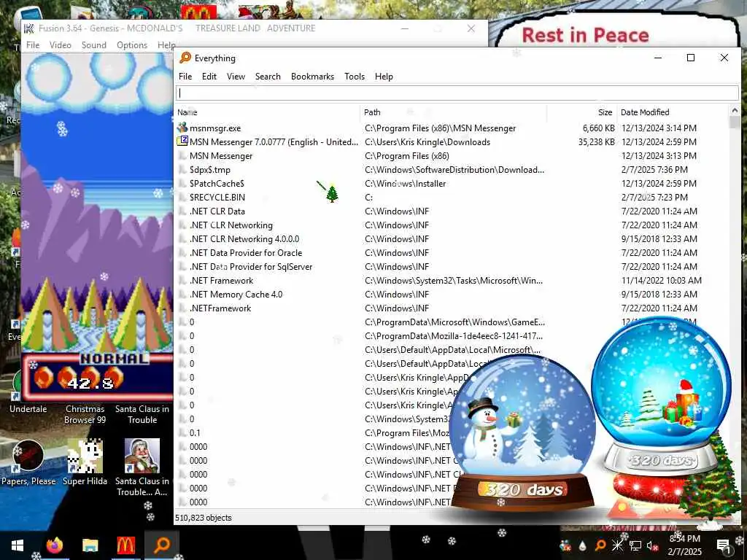Sort results by the Name column header
This screenshot has height=560, width=747.
click(x=267, y=112)
